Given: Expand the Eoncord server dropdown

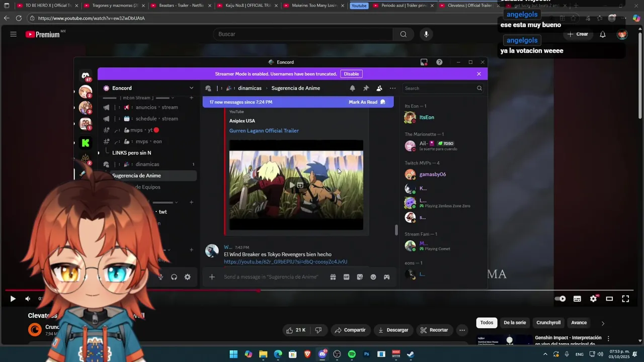Looking at the screenshot, I should click(191, 88).
